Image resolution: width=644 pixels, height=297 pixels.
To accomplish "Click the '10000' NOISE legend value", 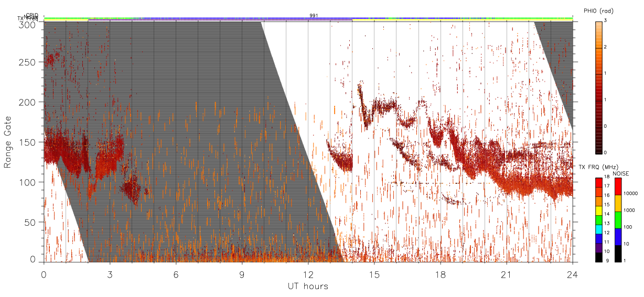I will (631, 193).
